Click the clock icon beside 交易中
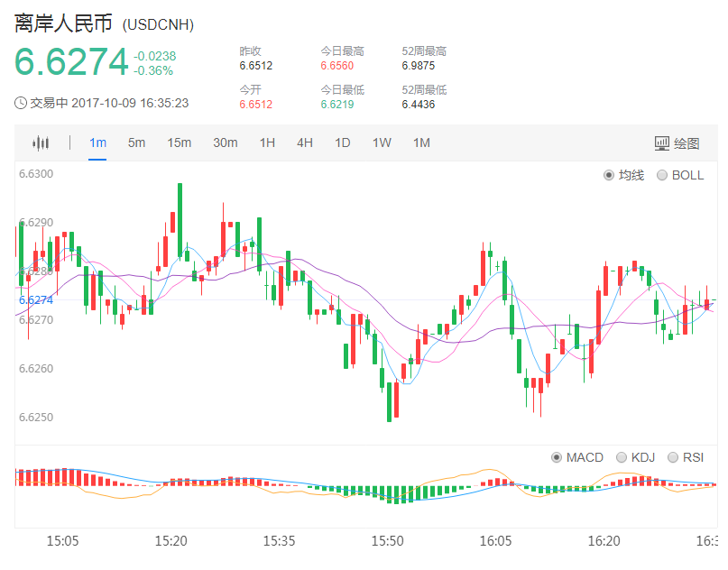The height and width of the screenshot is (570, 728). (x=21, y=103)
